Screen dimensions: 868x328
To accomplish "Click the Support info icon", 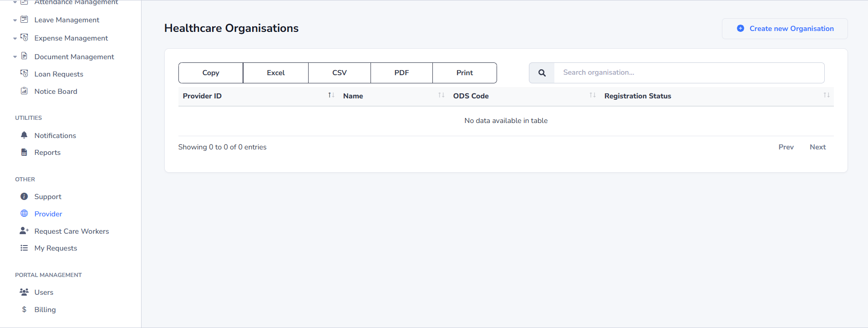I will [24, 196].
